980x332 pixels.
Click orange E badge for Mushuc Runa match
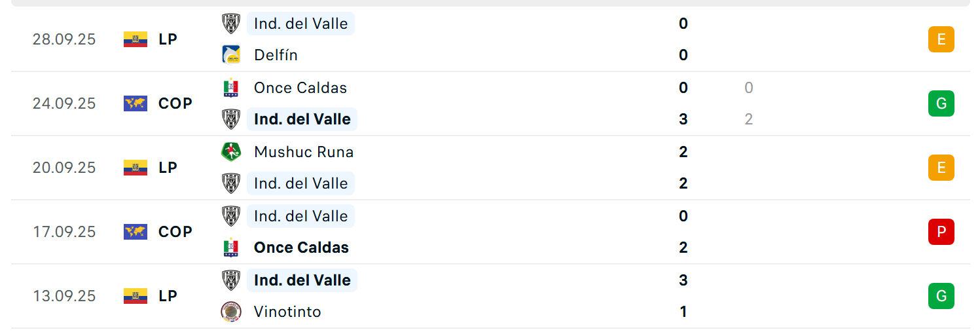click(x=941, y=168)
